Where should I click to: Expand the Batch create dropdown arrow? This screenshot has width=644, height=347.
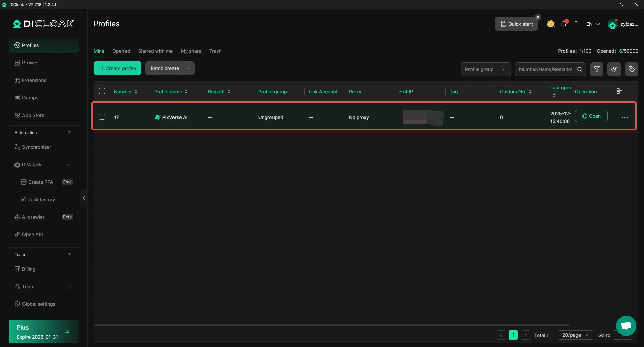(189, 68)
